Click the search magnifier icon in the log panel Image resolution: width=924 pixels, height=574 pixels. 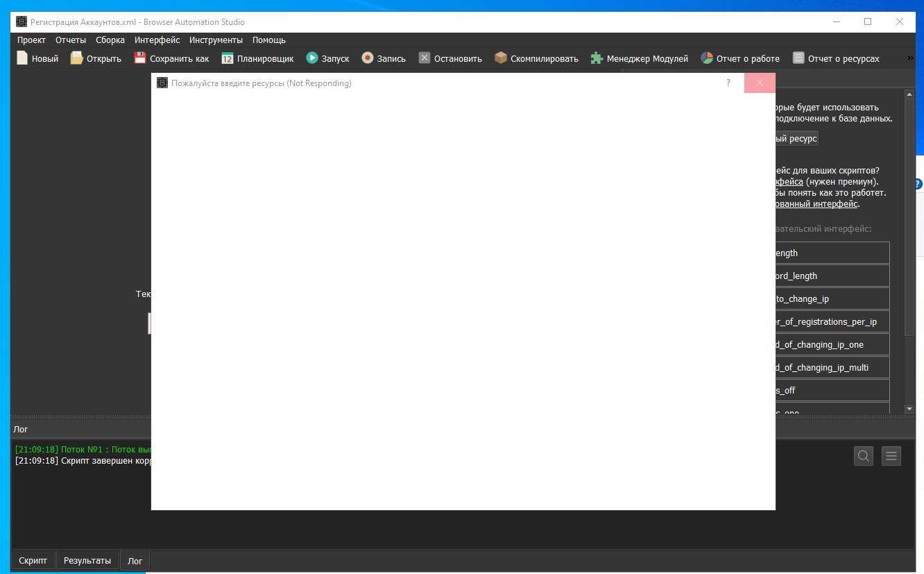pyautogui.click(x=864, y=456)
